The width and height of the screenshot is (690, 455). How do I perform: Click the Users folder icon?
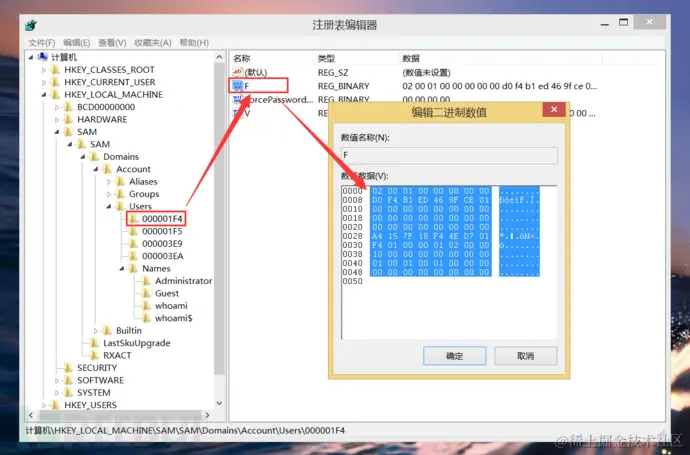pyautogui.click(x=121, y=206)
